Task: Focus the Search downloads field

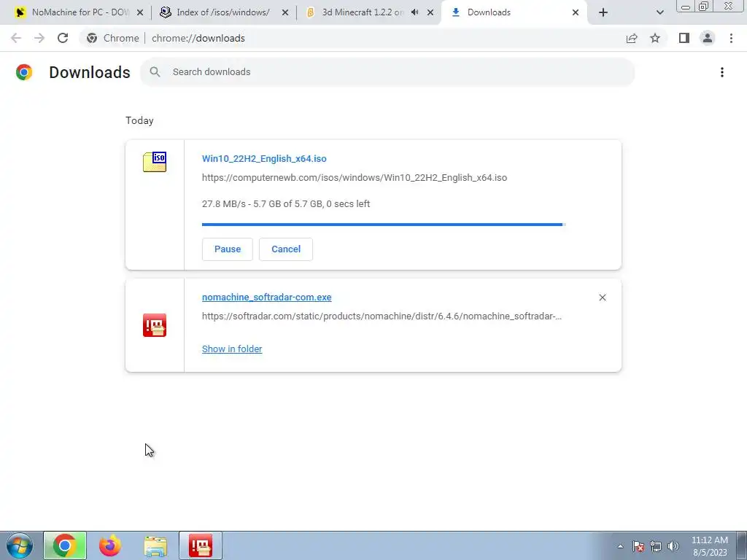Action: click(x=387, y=72)
